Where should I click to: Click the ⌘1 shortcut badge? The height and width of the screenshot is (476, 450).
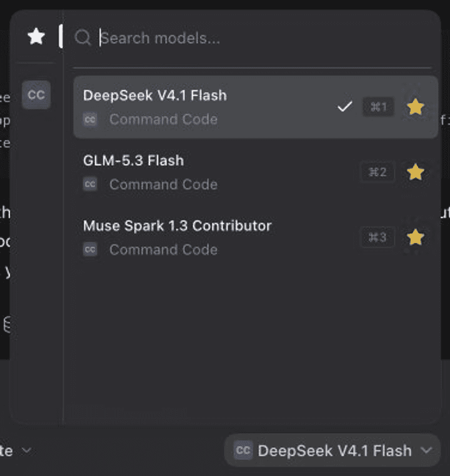[x=378, y=107]
